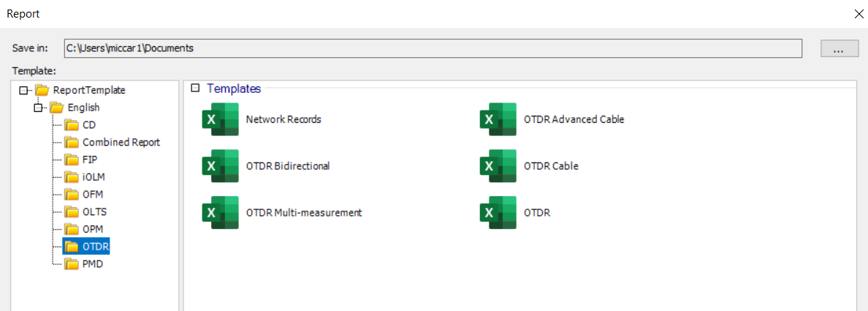Collapse the English folder node
This screenshot has height=311, width=868.
[39, 108]
